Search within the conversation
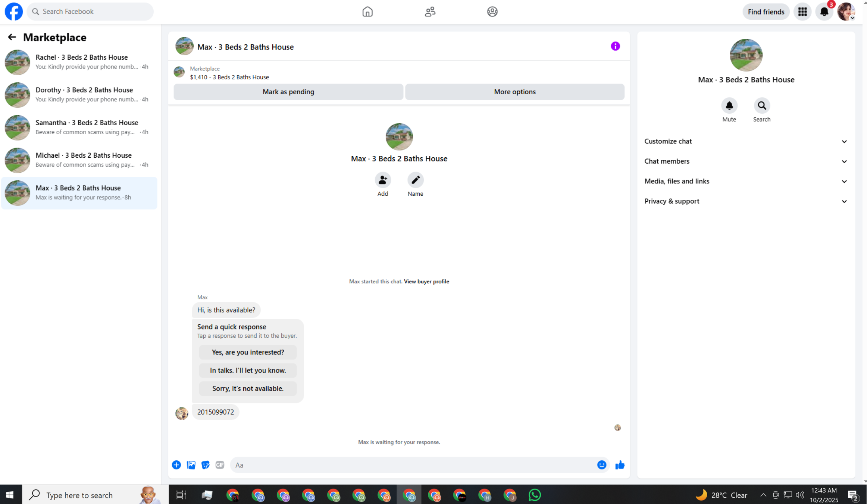Image resolution: width=867 pixels, height=504 pixels. [761, 106]
